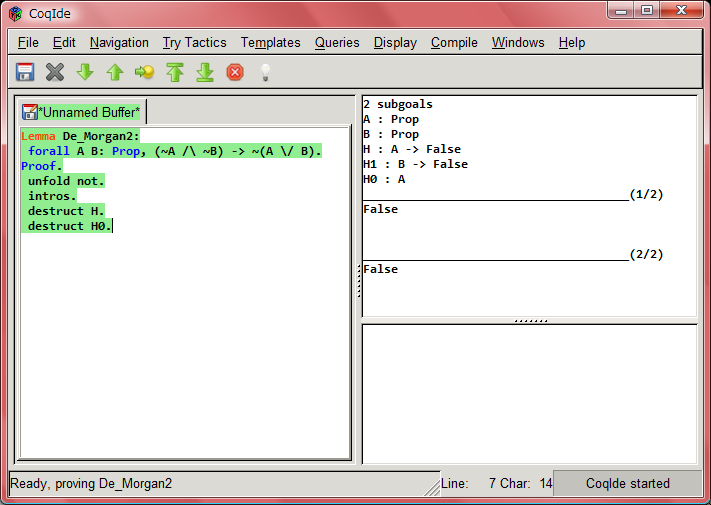Go to start using the up-to-bar arrow
Viewport: 711px width, 505px height.
point(175,72)
